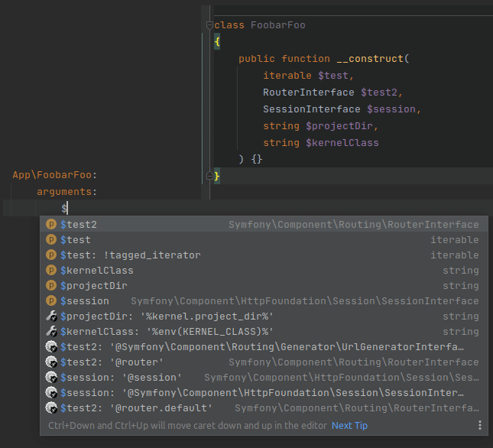Click the wrench icon for $kernelClass env entry
Image resolution: width=493 pixels, height=448 pixels.
tap(51, 332)
